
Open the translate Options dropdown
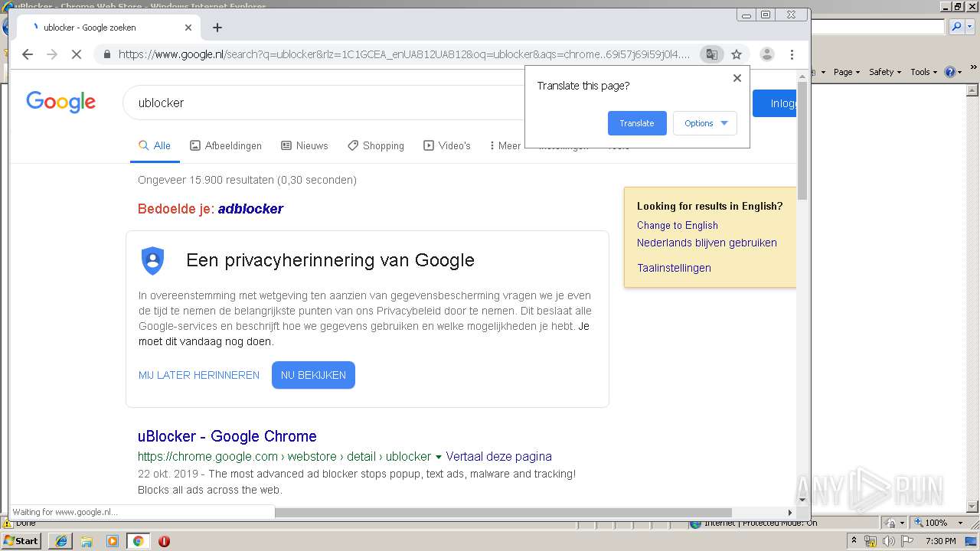pyautogui.click(x=705, y=123)
